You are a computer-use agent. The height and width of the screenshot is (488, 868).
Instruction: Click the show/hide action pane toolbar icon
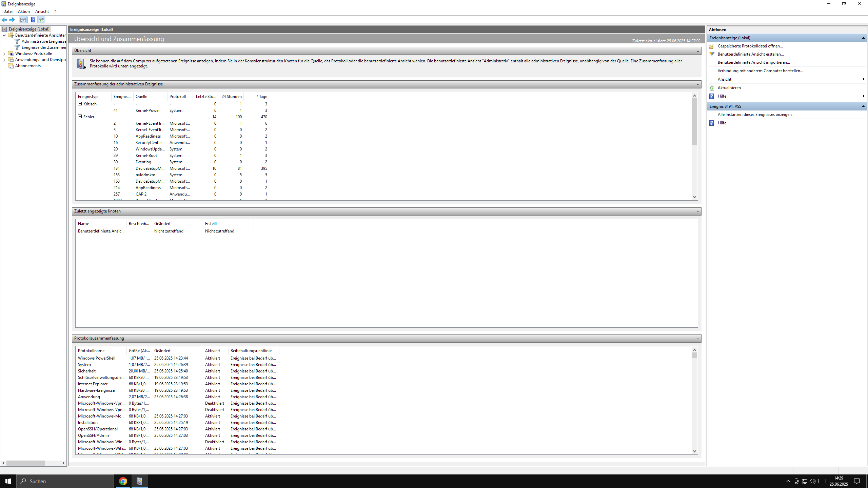(x=41, y=20)
